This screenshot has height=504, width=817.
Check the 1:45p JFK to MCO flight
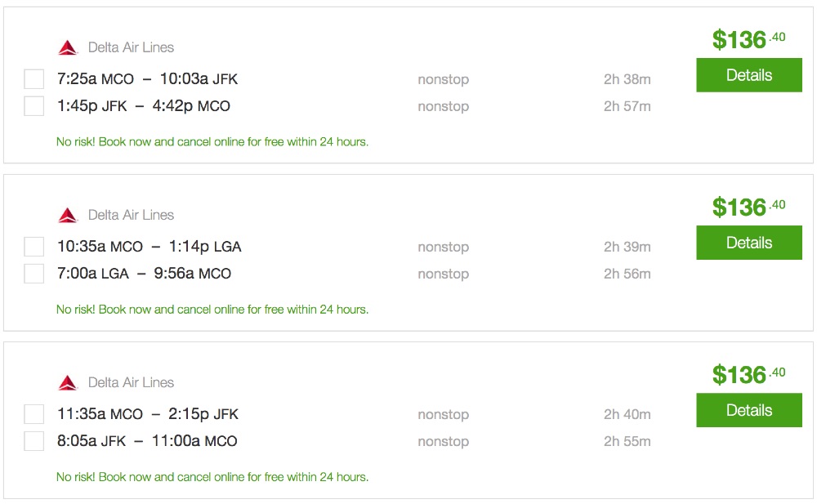pos(33,106)
